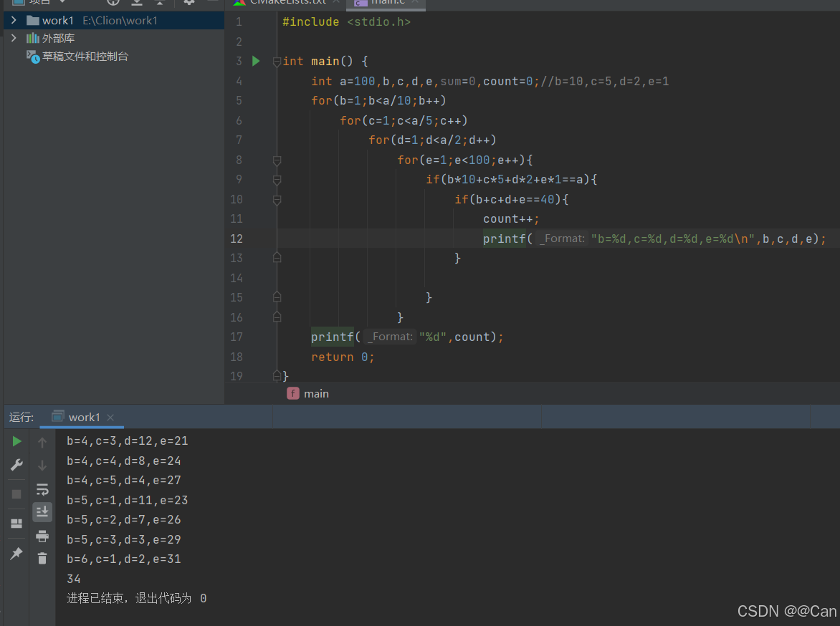
Task: Open project panel settings gear icon
Action: (189, 2)
